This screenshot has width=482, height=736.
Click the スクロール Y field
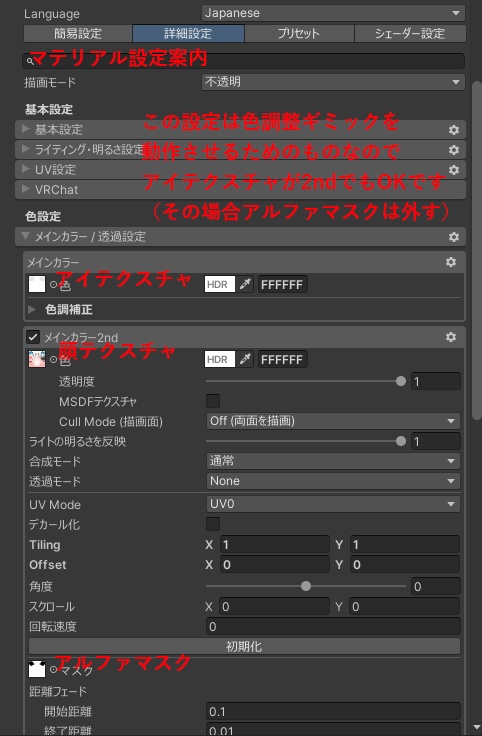(405, 606)
